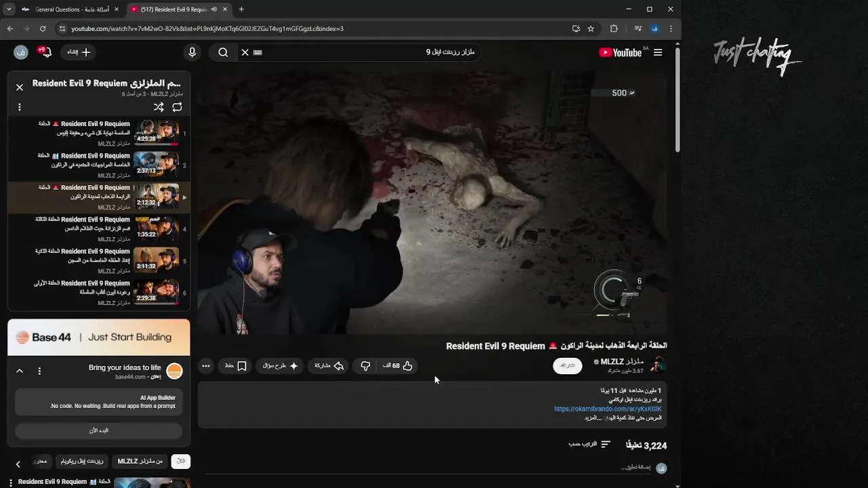
Task: Open the Chrome profile avatar
Action: tap(654, 28)
